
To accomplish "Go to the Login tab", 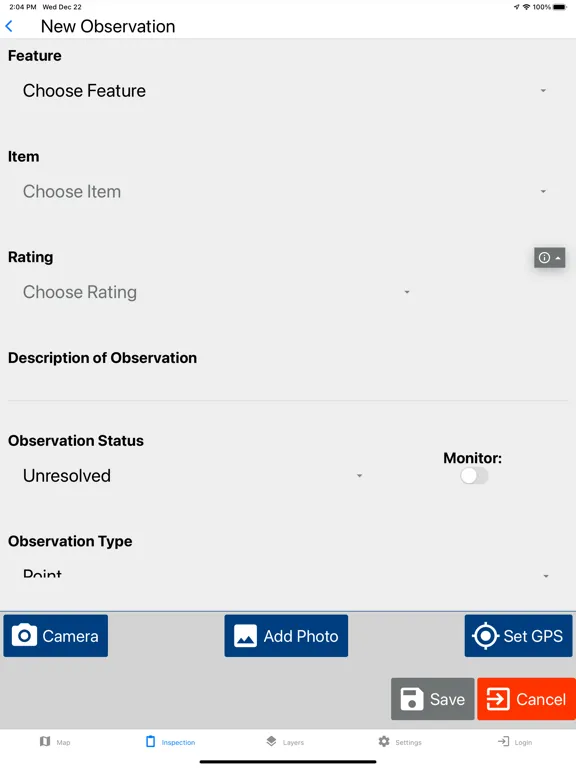I will pos(515,742).
